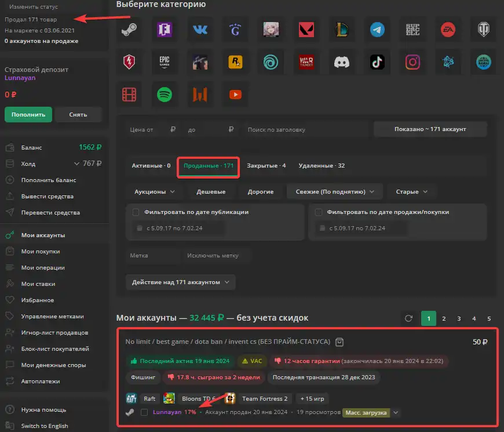Choose the Rockstar category icon
This screenshot has width=504, height=432.
[235, 62]
